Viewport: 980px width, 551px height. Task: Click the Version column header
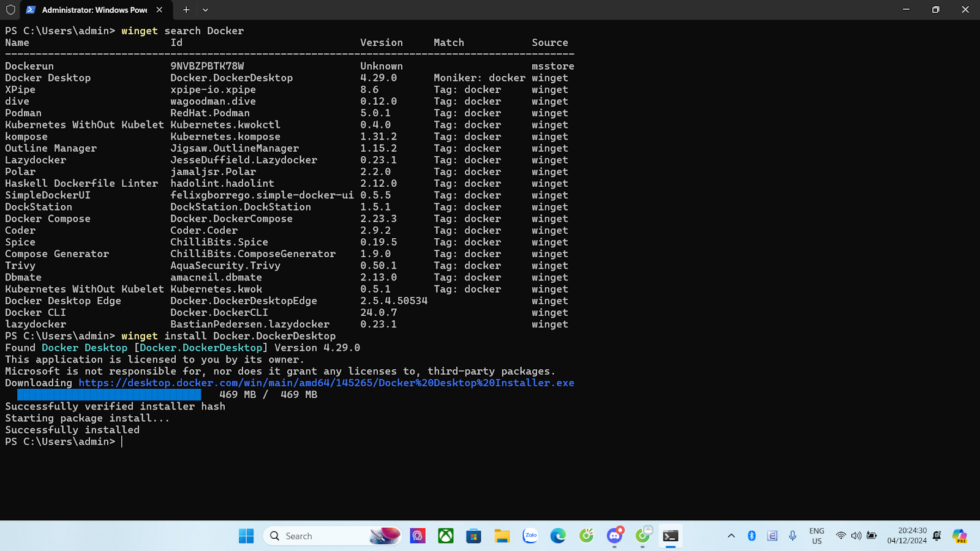click(382, 42)
